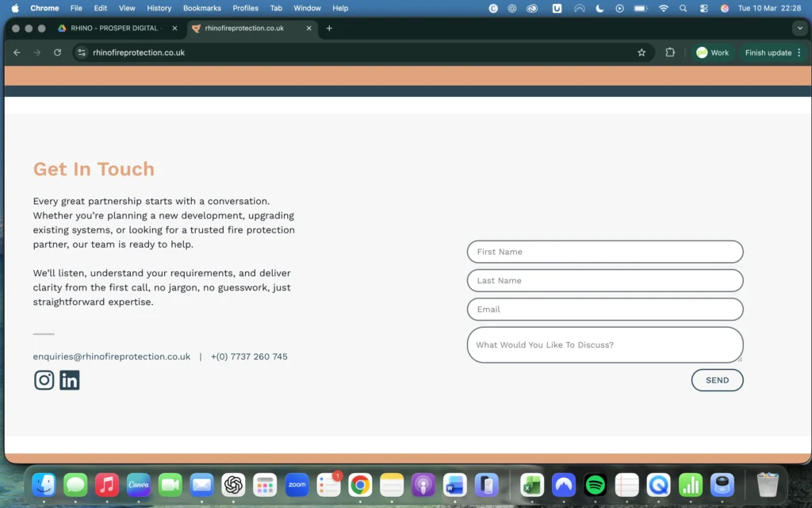This screenshot has width=812, height=508.
Task: Open the Finish update menu
Action: tap(773, 52)
